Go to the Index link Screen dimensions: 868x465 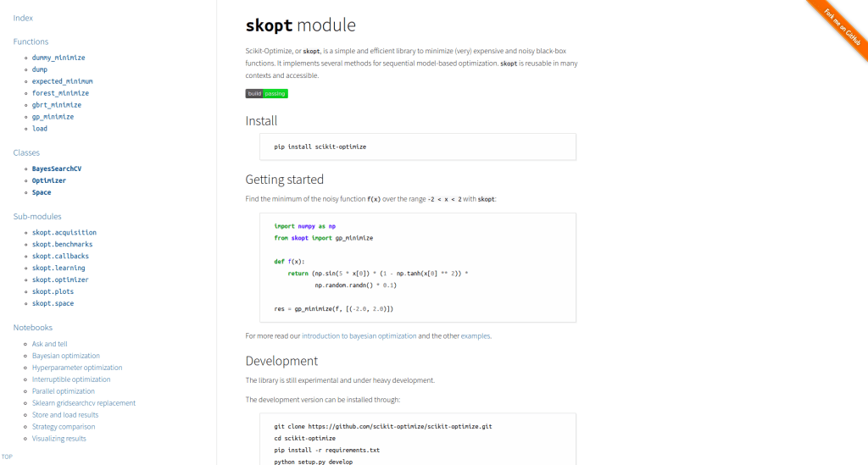tap(23, 18)
